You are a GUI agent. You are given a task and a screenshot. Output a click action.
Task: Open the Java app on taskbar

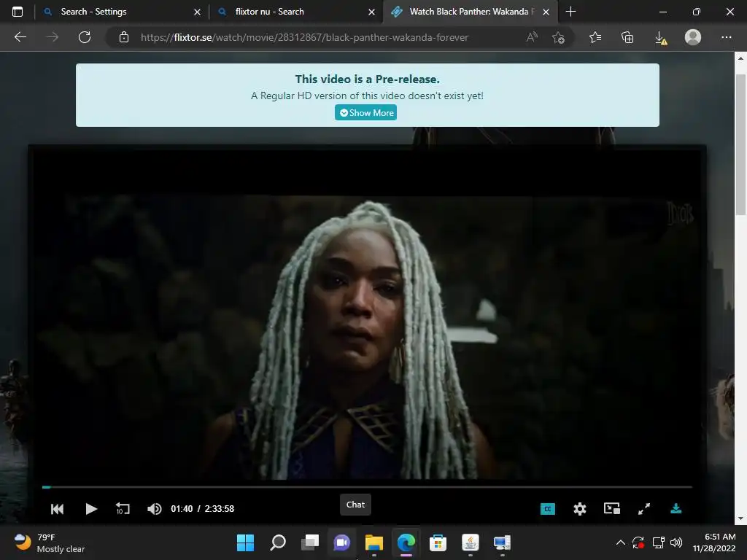pos(471,542)
